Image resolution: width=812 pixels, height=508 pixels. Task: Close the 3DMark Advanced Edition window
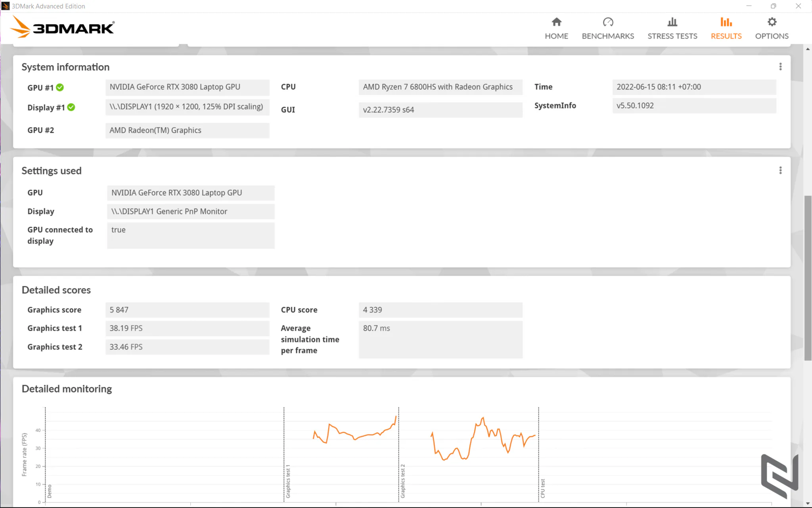click(x=798, y=6)
